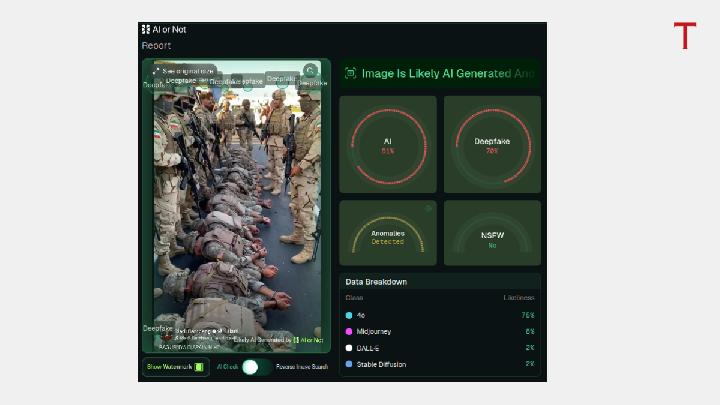This screenshot has height=405, width=720.
Task: Click the pink dot next to Midjourney
Action: click(x=349, y=331)
